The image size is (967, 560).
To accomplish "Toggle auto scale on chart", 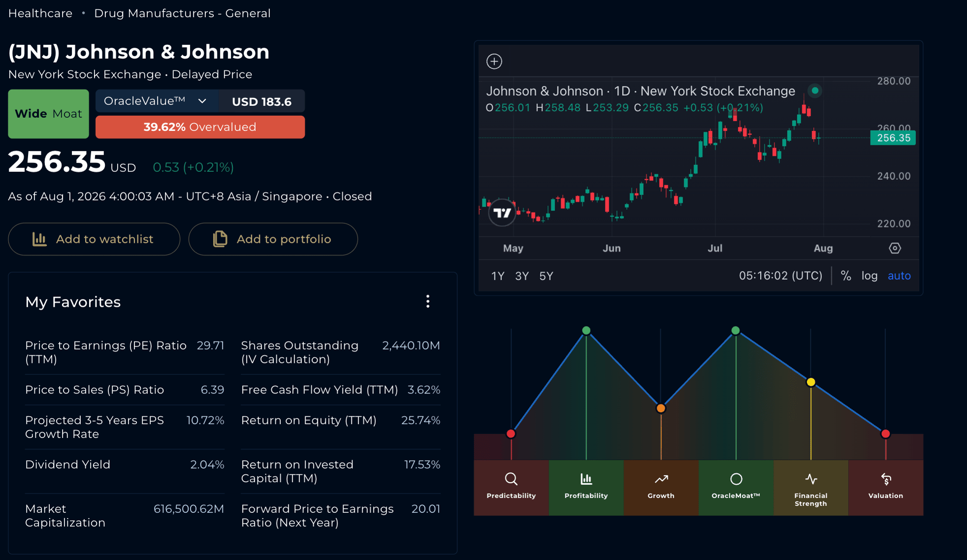I will tap(899, 276).
